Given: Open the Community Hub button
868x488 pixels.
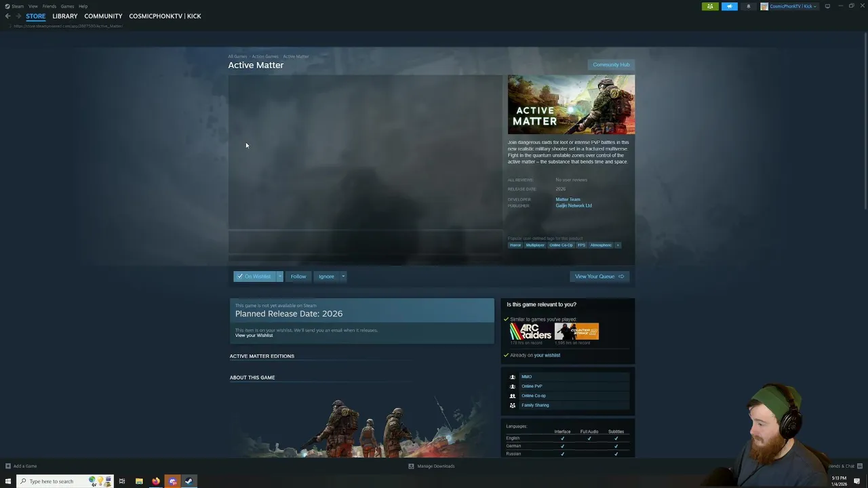Looking at the screenshot, I should tap(611, 65).
